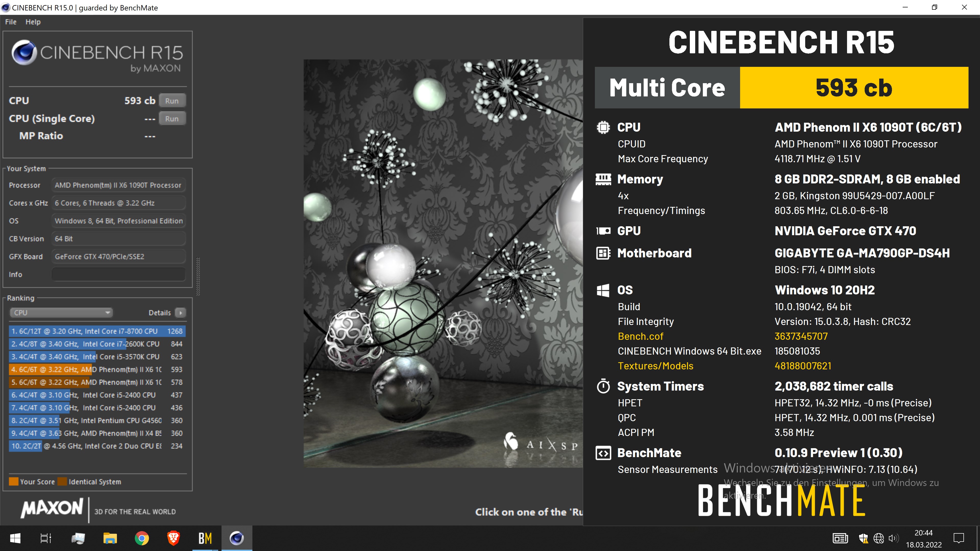Screen dimensions: 980x551
Task: Select the Intel Core i7-2600K ranking row
Action: [x=97, y=344]
